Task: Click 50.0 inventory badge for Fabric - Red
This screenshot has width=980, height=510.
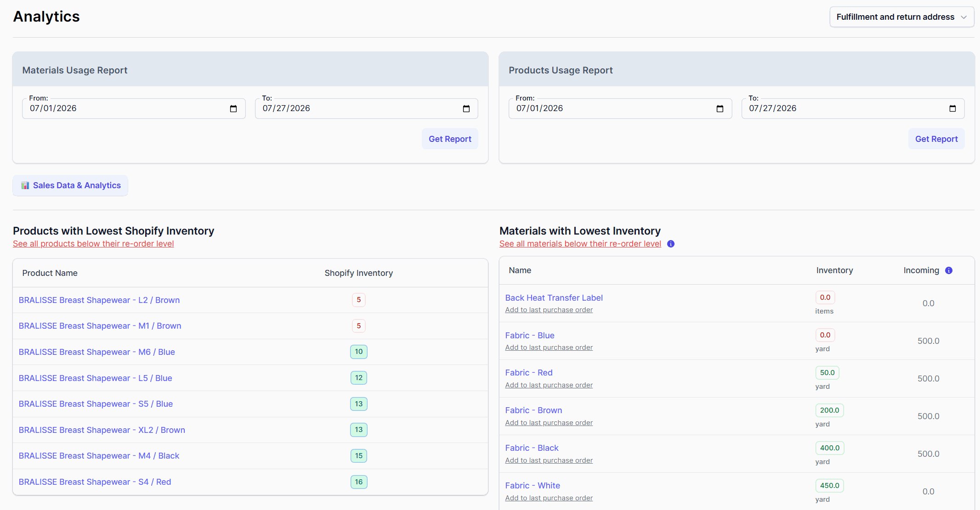Action: coord(827,373)
